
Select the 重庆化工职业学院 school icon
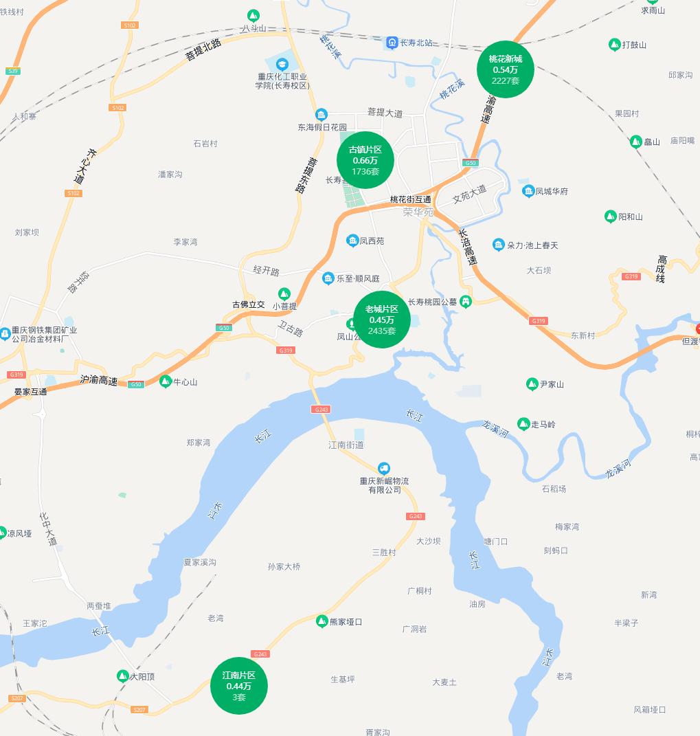point(282,64)
